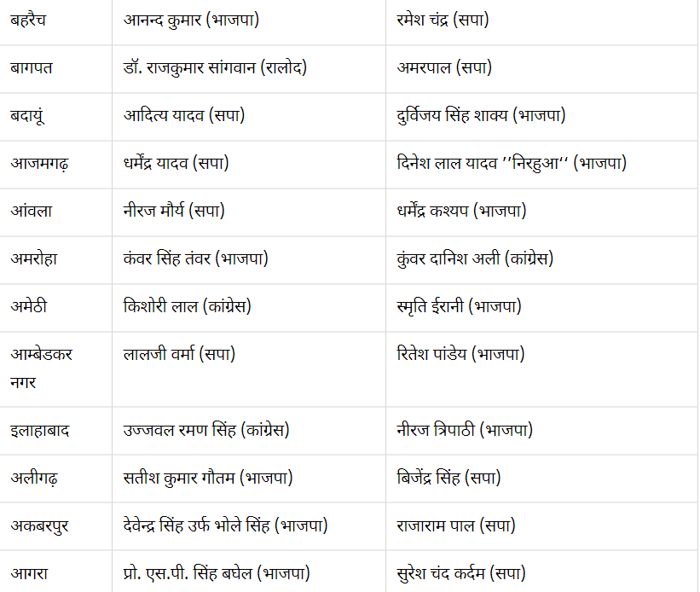Select the आजमगढ़ constituency name
The width and height of the screenshot is (700, 592).
click(x=39, y=164)
